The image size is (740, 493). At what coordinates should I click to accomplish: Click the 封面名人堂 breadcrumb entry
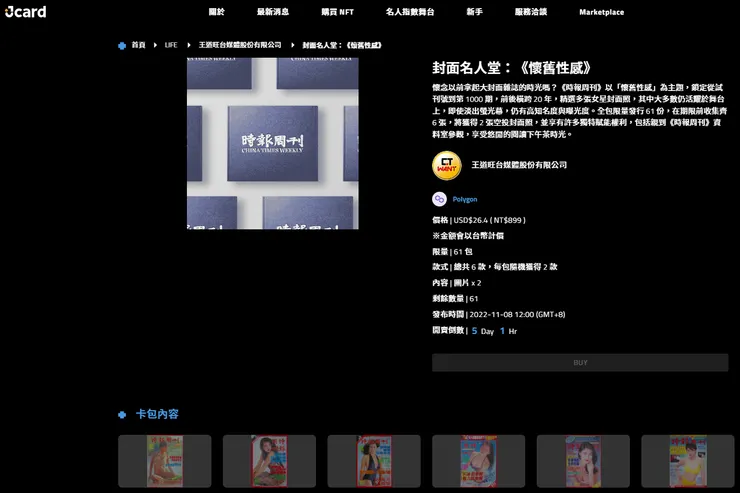tap(342, 45)
